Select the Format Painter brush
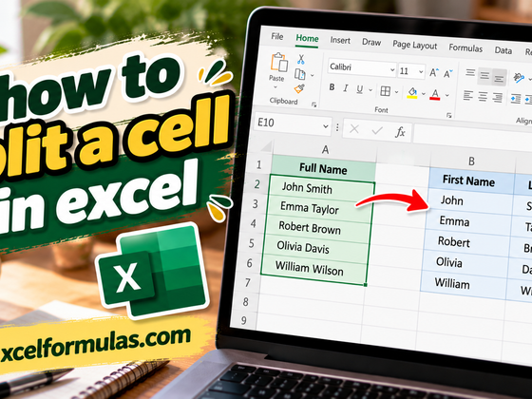 click(x=299, y=88)
